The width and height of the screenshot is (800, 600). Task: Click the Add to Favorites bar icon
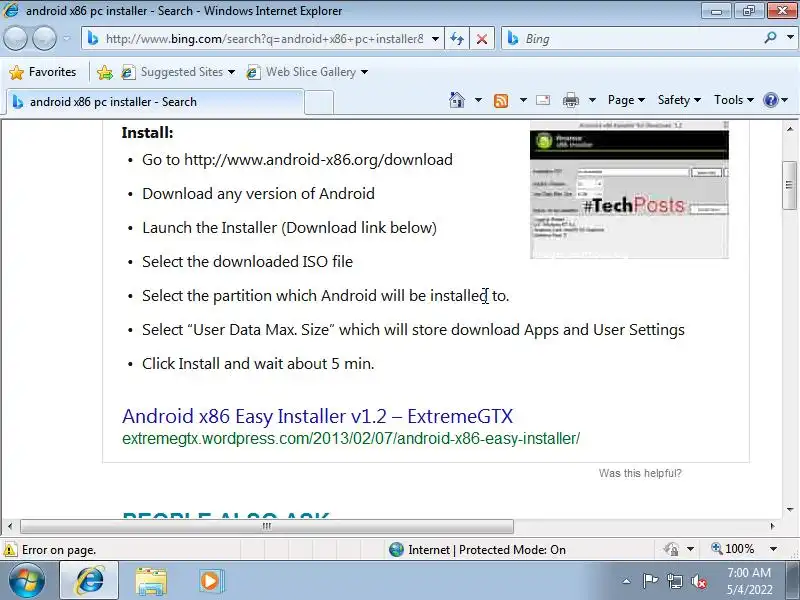coord(105,72)
